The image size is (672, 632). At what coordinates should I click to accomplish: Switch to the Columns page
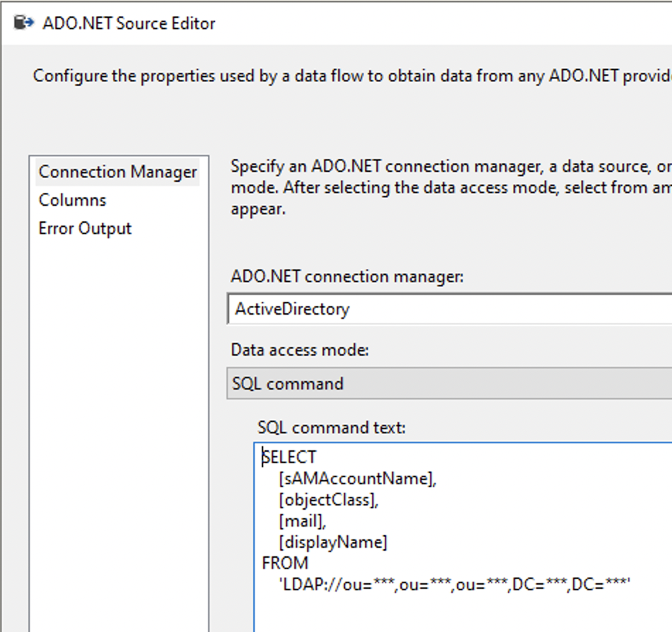click(72, 200)
